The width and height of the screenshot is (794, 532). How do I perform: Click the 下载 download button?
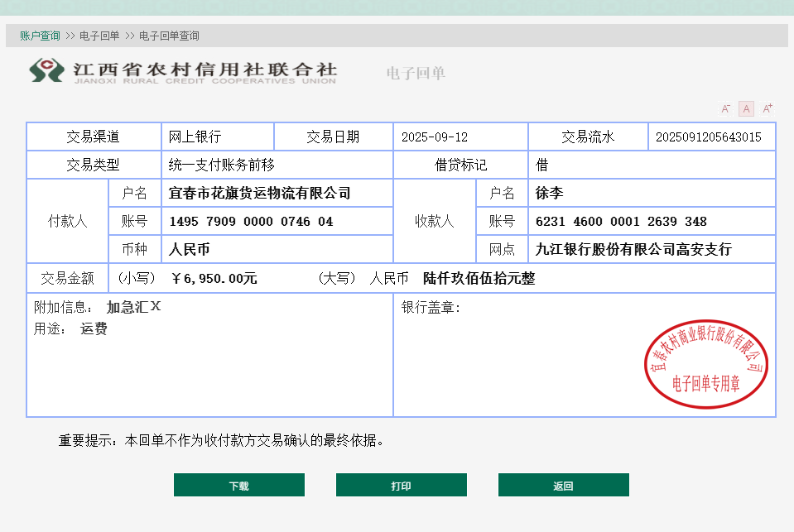point(239,485)
